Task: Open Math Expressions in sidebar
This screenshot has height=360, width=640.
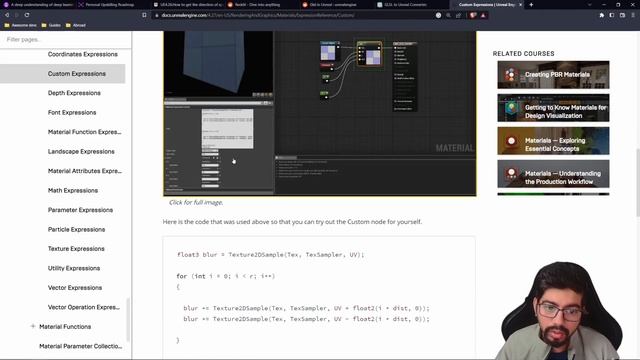Action: coord(73,191)
